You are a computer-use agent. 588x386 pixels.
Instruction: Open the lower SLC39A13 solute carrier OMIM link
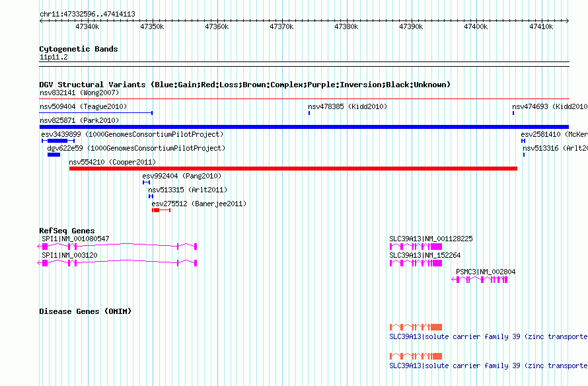point(488,366)
